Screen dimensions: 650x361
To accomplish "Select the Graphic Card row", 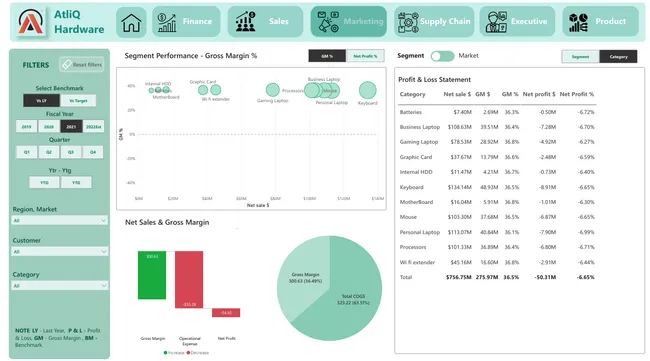I will [x=497, y=157].
